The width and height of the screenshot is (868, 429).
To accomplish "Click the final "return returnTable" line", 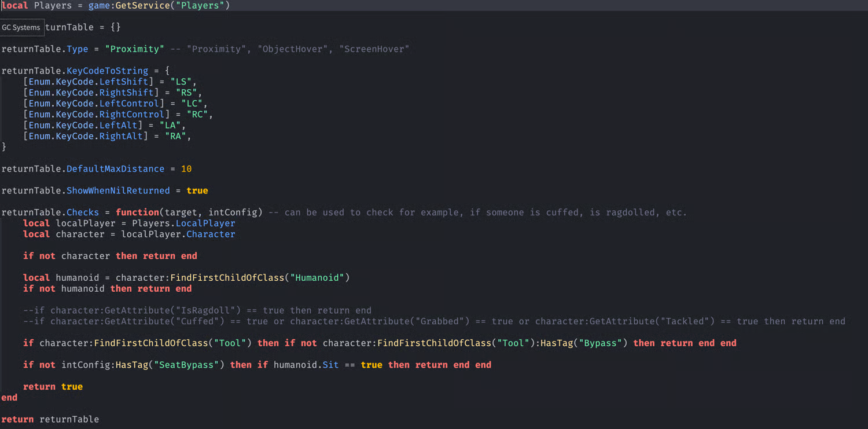I will 50,419.
